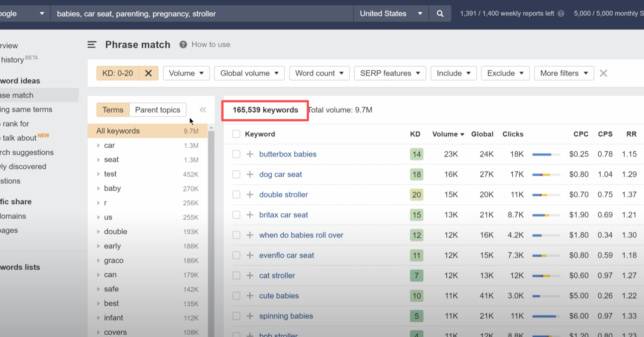Viewport: 644px width, 337px height.
Task: Check the evenflo car seat checkbox
Action: coord(237,255)
